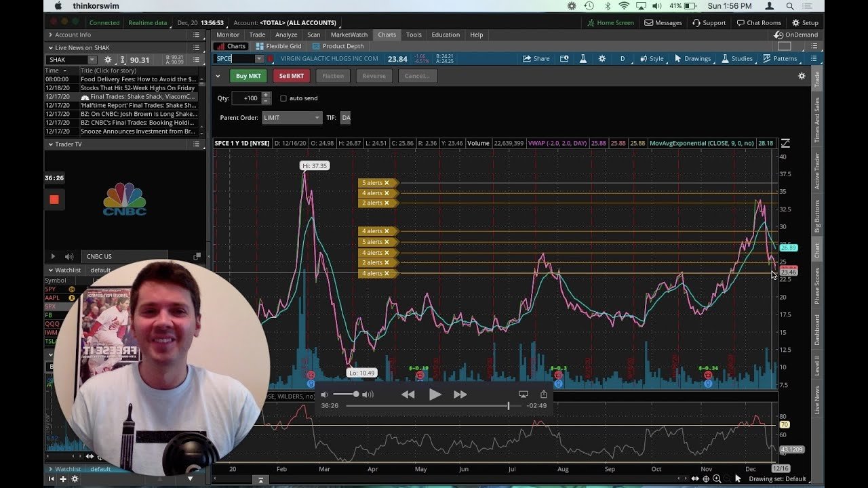Open Account Info list menu icon

[x=197, y=35]
